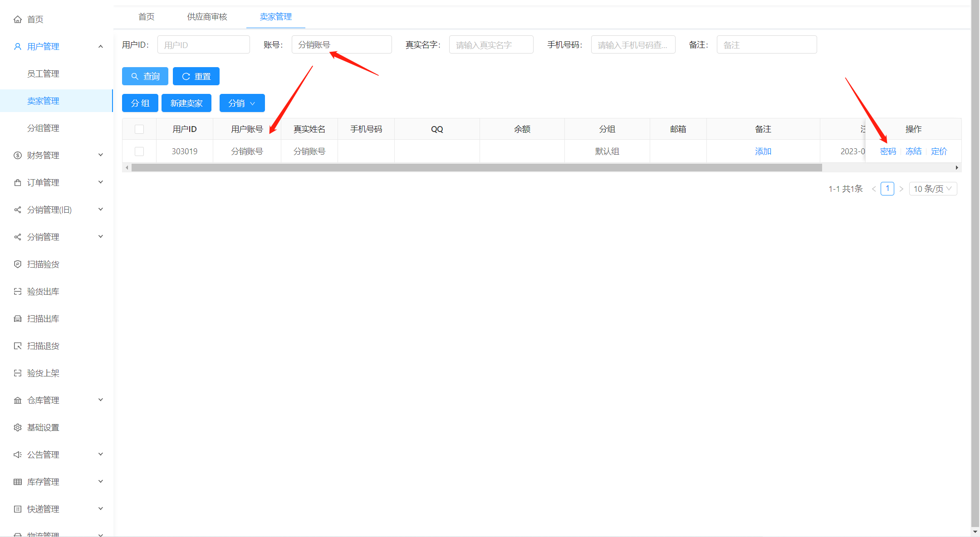This screenshot has width=980, height=537.
Task: Click the 快递管理 list icon
Action: (x=18, y=509)
